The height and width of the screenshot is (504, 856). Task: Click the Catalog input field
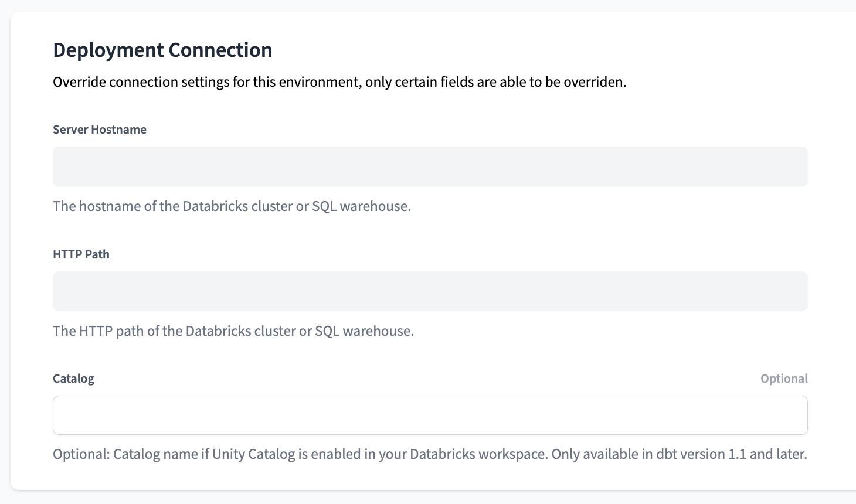point(430,415)
